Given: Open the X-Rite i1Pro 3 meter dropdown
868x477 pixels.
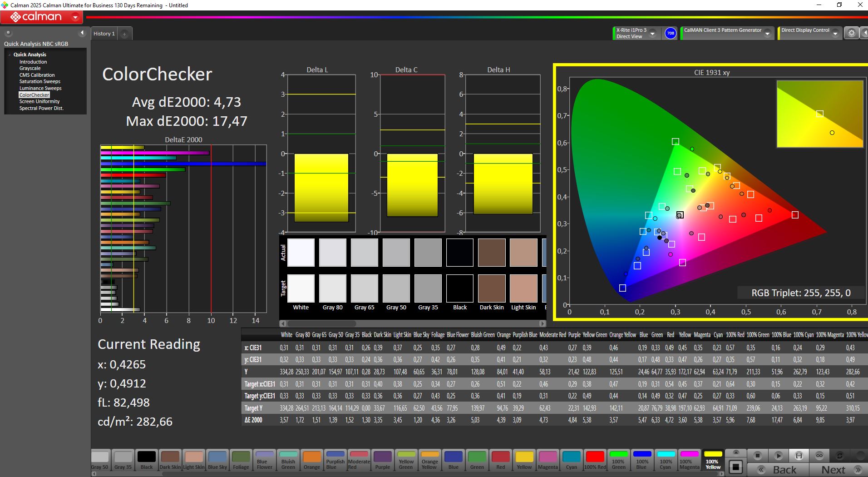Looking at the screenshot, I should [652, 34].
